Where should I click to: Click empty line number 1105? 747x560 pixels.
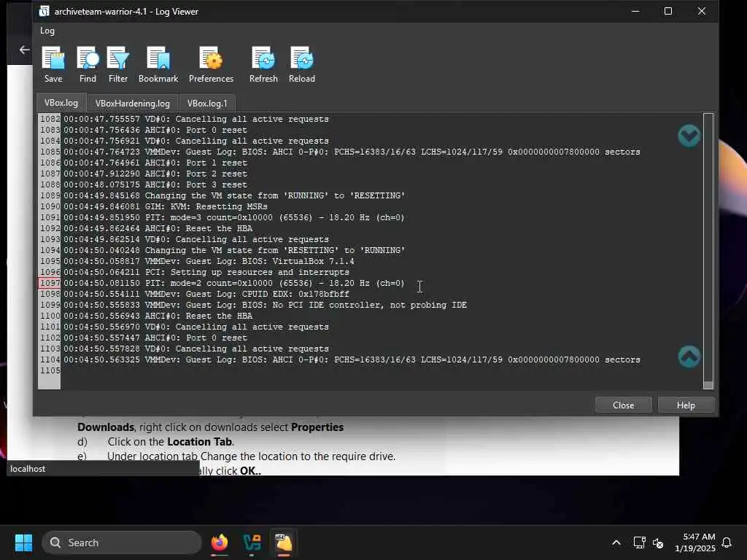(50, 370)
